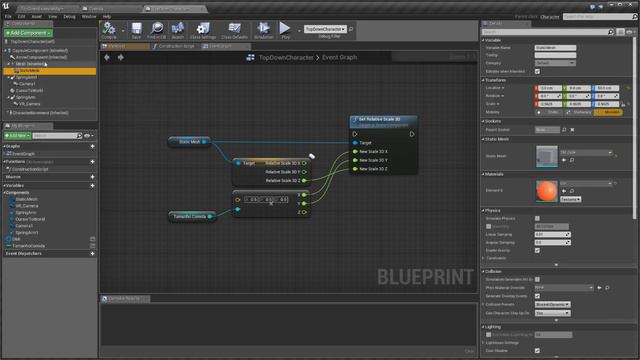Toggle Generate Overlap Events checkbox

(537, 296)
